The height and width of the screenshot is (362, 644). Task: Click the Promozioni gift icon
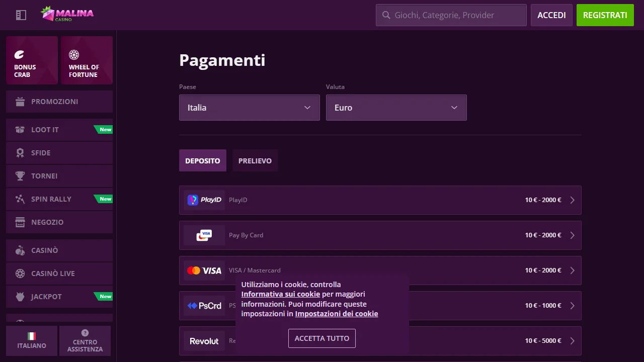coord(20,102)
